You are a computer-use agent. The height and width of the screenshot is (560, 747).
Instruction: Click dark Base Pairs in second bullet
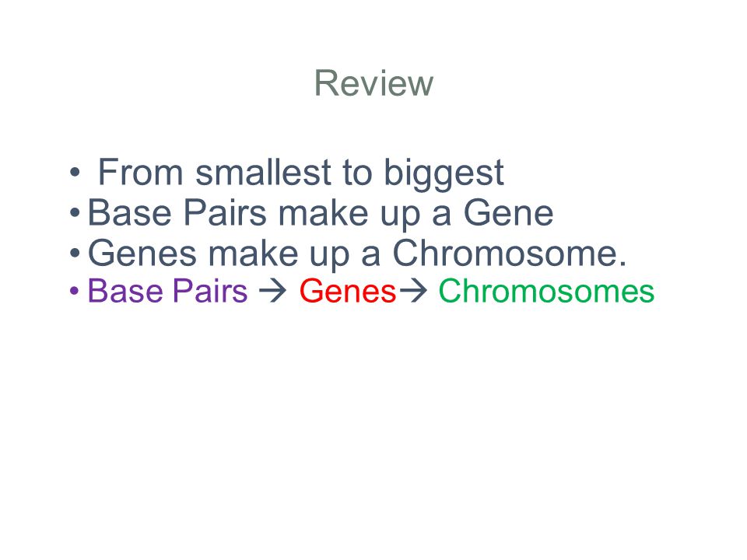(x=177, y=212)
